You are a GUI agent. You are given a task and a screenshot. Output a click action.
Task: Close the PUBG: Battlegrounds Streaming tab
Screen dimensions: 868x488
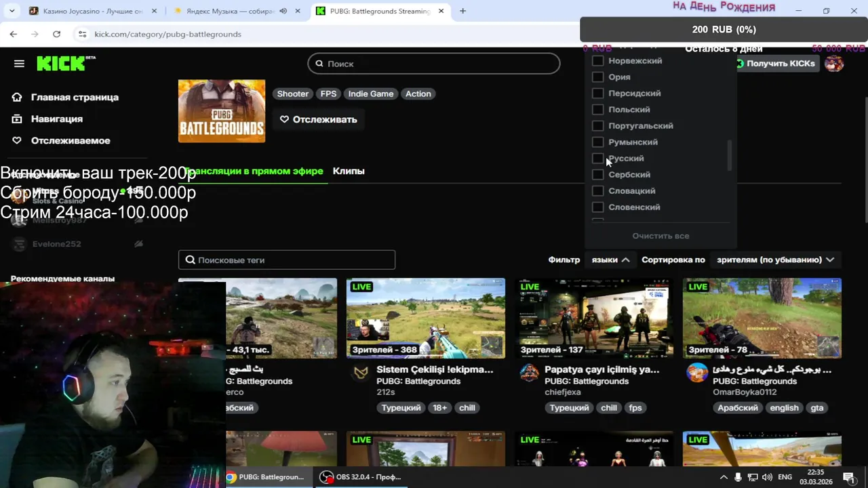[441, 11]
